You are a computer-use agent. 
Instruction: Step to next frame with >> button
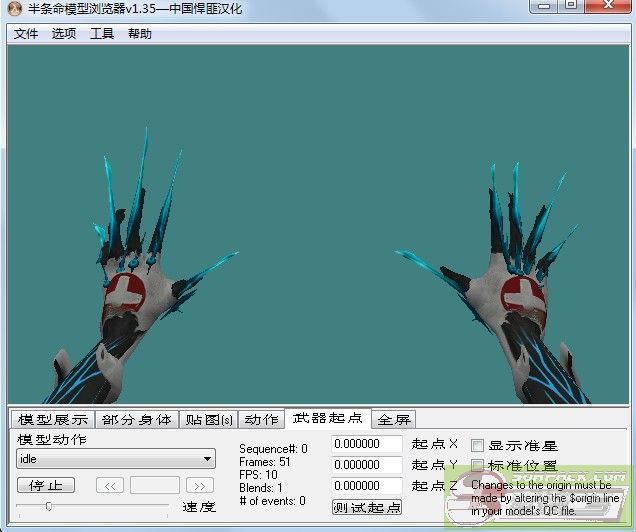click(200, 485)
